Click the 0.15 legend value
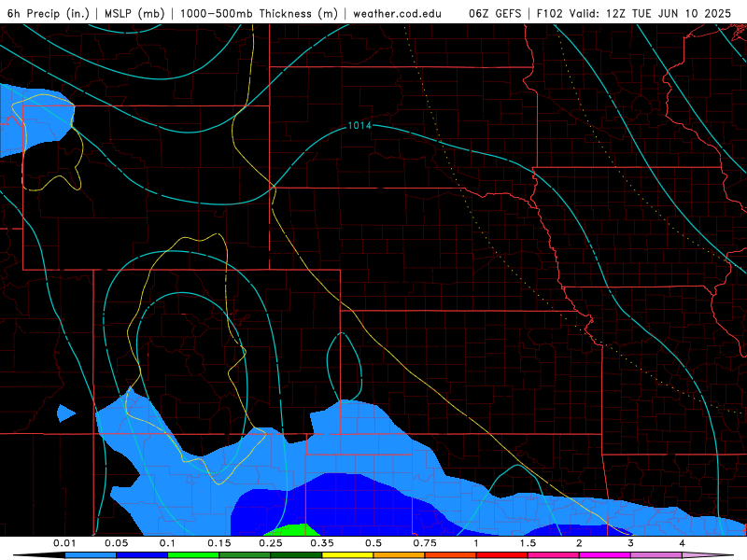The image size is (747, 560). coord(219,543)
